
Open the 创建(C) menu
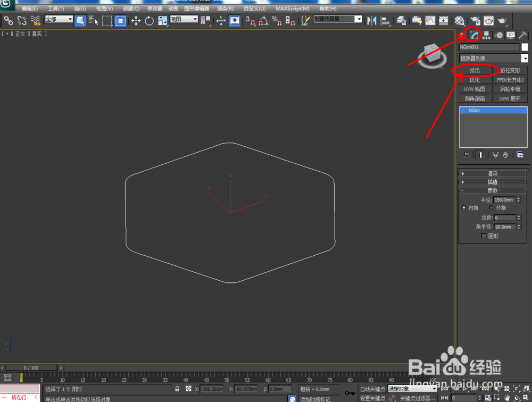131,9
